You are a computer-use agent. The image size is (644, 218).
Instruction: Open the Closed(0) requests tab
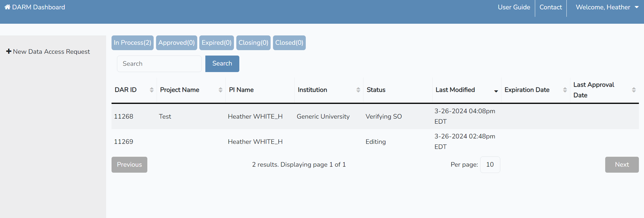[289, 43]
